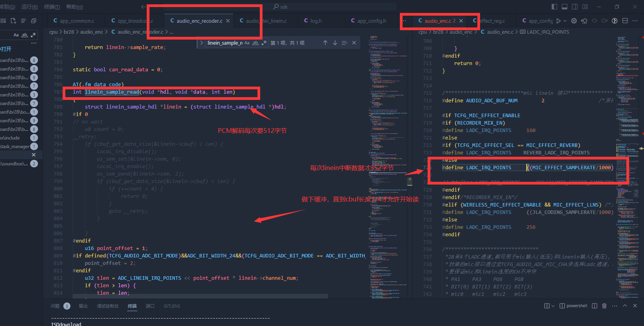The height and width of the screenshot is (326, 644).
Task: Go back using the title bar arrow
Action: (x=144, y=7)
